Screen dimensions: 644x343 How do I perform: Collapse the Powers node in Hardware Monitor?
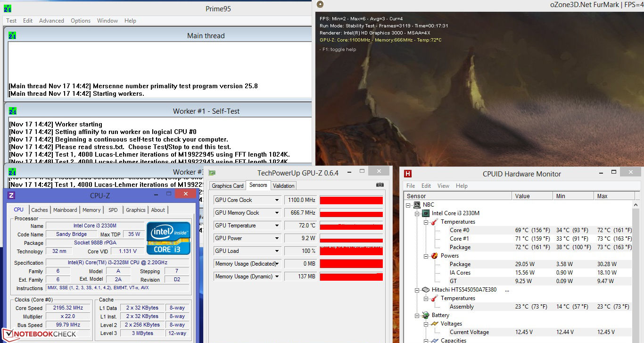[426, 256]
